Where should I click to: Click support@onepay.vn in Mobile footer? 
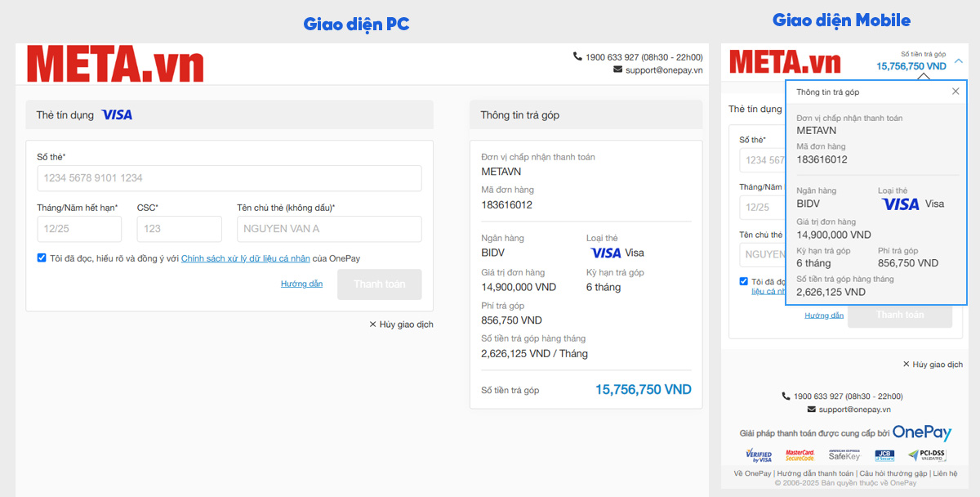[x=855, y=410]
